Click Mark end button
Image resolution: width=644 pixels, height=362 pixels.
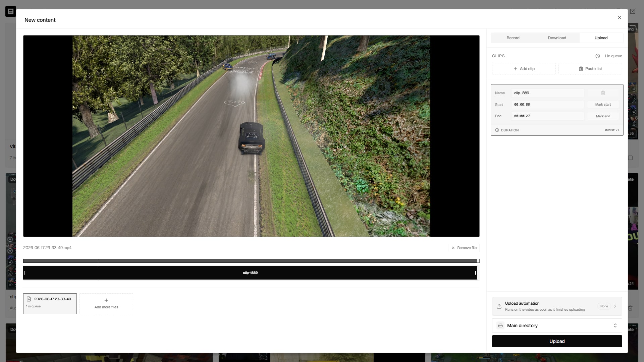point(603,116)
